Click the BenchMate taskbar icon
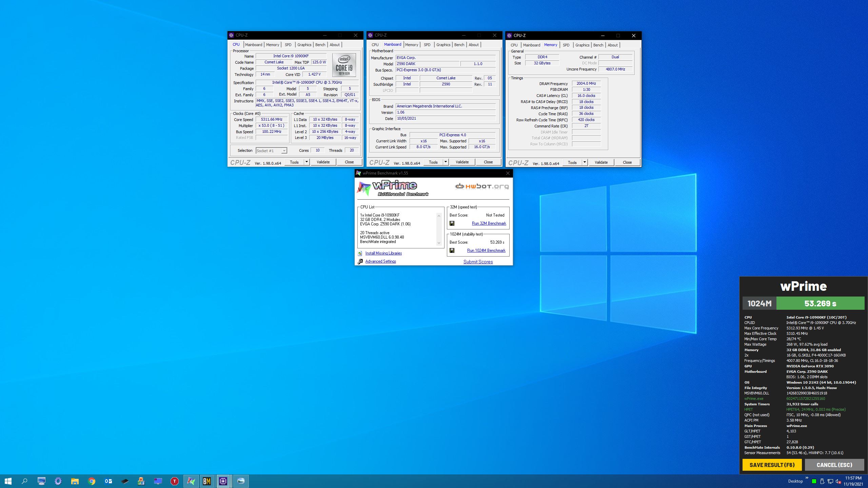Screen dimensions: 868x488 (207, 481)
